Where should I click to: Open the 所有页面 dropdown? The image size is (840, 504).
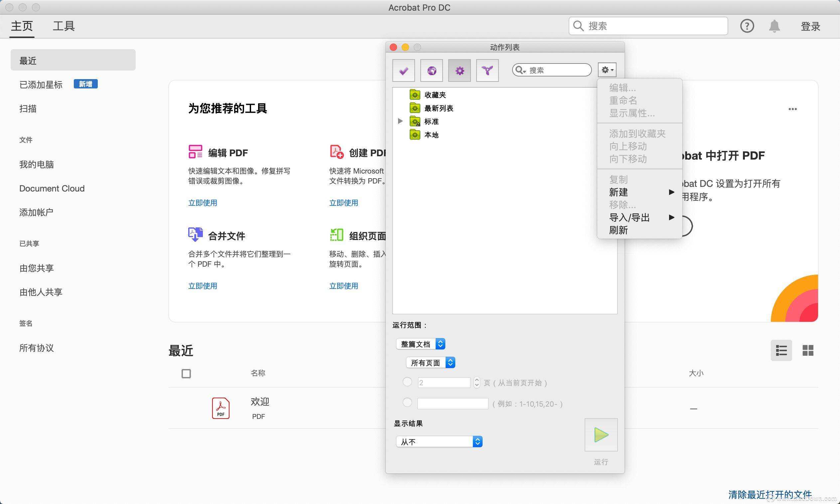point(430,363)
